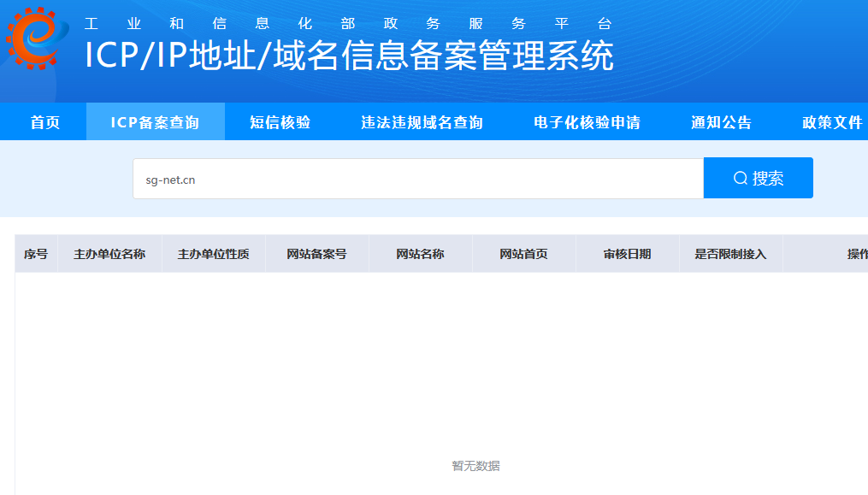Click the 审核日期 column header
868x495 pixels.
(x=628, y=252)
